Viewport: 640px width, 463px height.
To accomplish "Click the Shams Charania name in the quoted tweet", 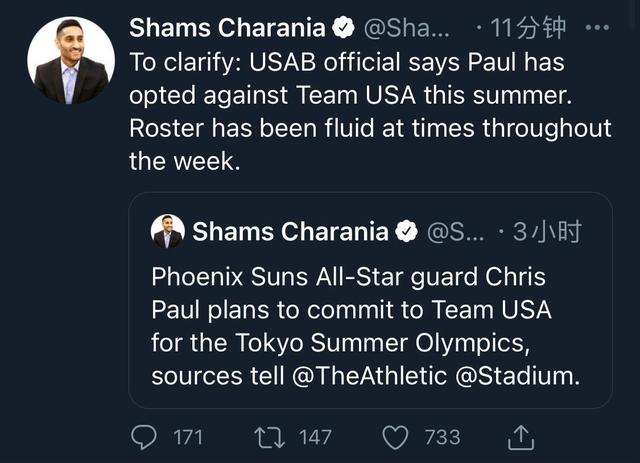I will [290, 232].
